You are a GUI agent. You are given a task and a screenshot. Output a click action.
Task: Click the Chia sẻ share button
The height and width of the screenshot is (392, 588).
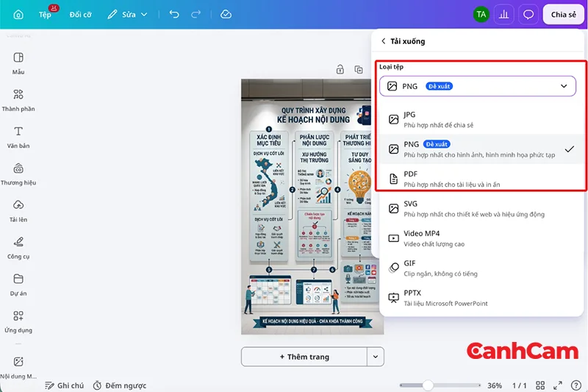tap(563, 15)
